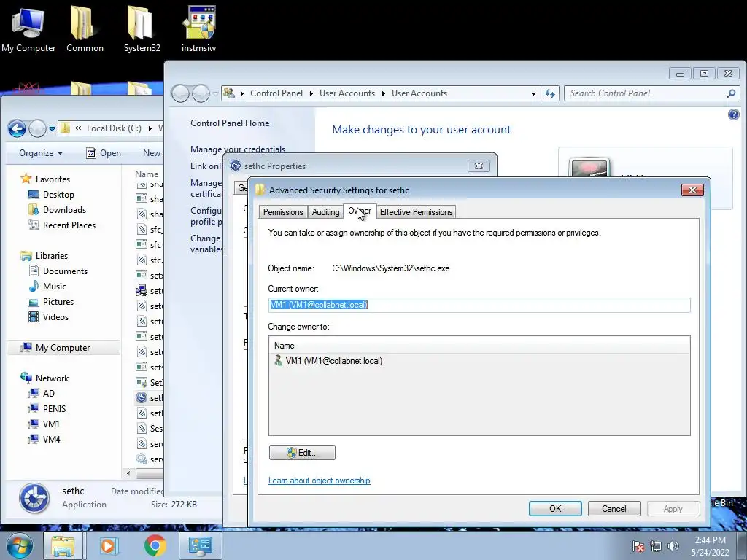Click the Windows Start orb
The width and height of the screenshot is (747, 560).
pyautogui.click(x=19, y=545)
